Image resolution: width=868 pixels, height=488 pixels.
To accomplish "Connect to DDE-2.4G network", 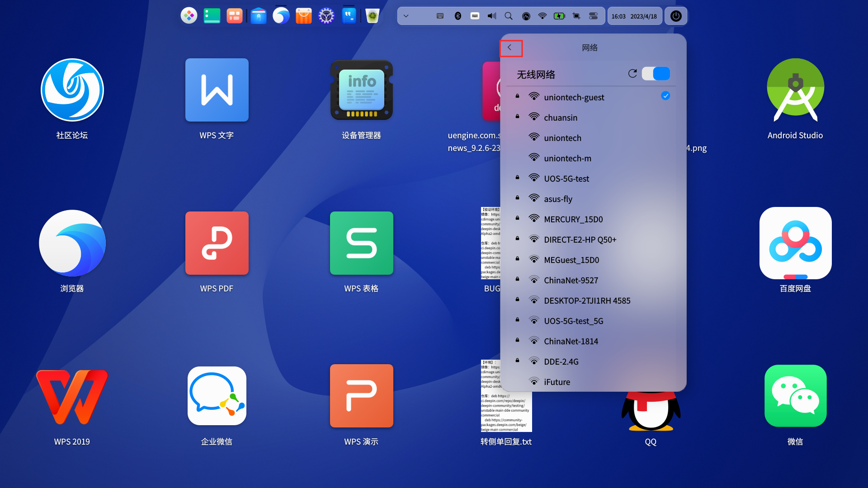I will click(x=592, y=361).
